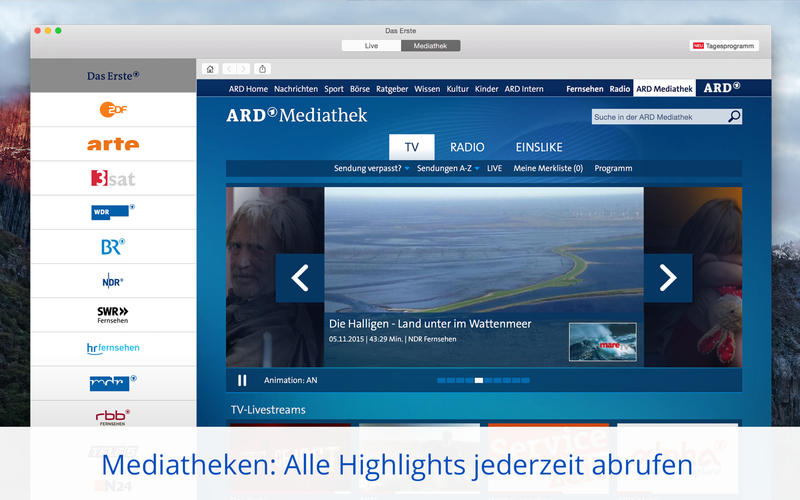
Task: Expand the Sendung verpasst? dropdown
Action: click(371, 168)
